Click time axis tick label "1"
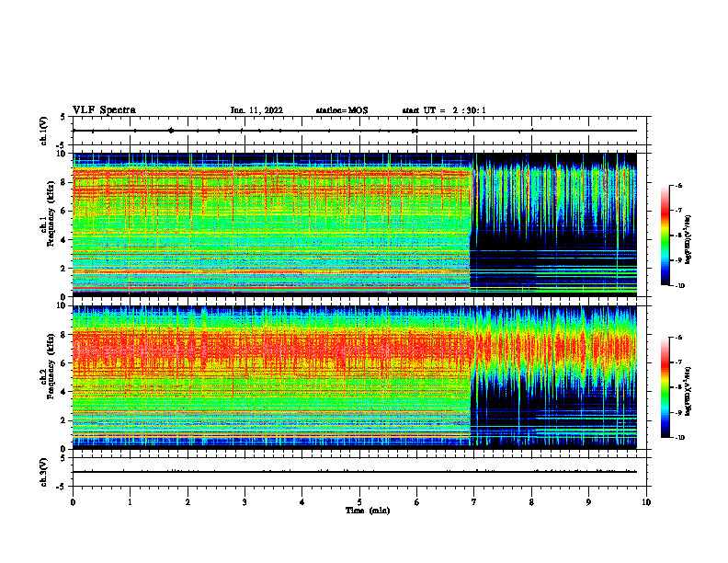The height and width of the screenshot is (563, 728). tap(130, 502)
